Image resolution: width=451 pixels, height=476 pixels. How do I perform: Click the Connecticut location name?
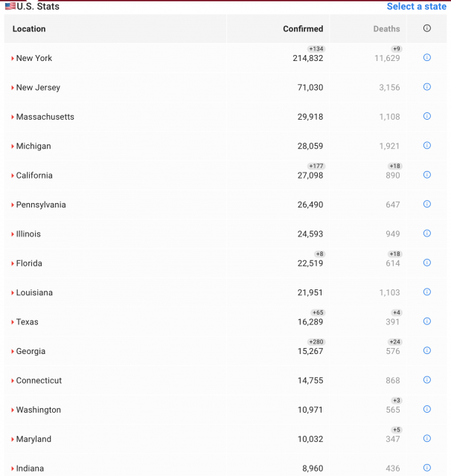coord(39,381)
